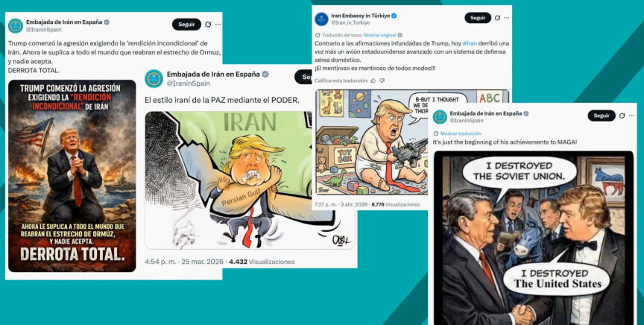Open the #Iran hashtag
Image resolution: width=644 pixels, height=325 pixels.
pyautogui.click(x=470, y=43)
